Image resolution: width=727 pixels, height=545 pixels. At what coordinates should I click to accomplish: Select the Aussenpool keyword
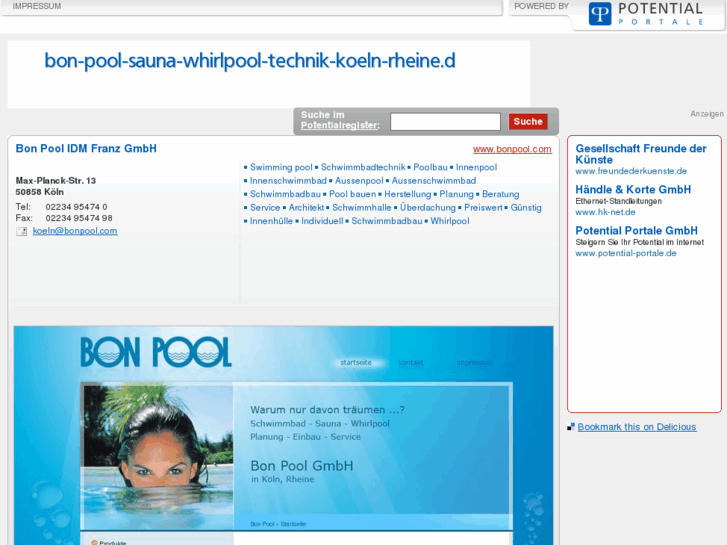(x=359, y=180)
